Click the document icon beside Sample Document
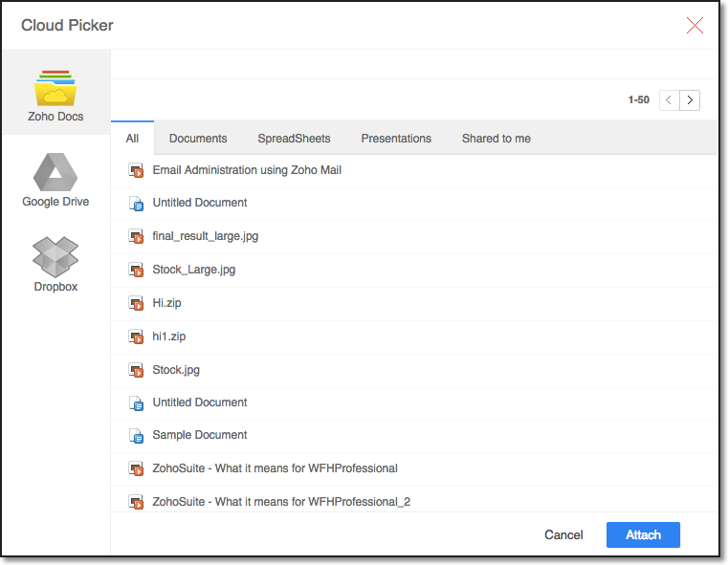This screenshot has height=565, width=728. point(136,436)
